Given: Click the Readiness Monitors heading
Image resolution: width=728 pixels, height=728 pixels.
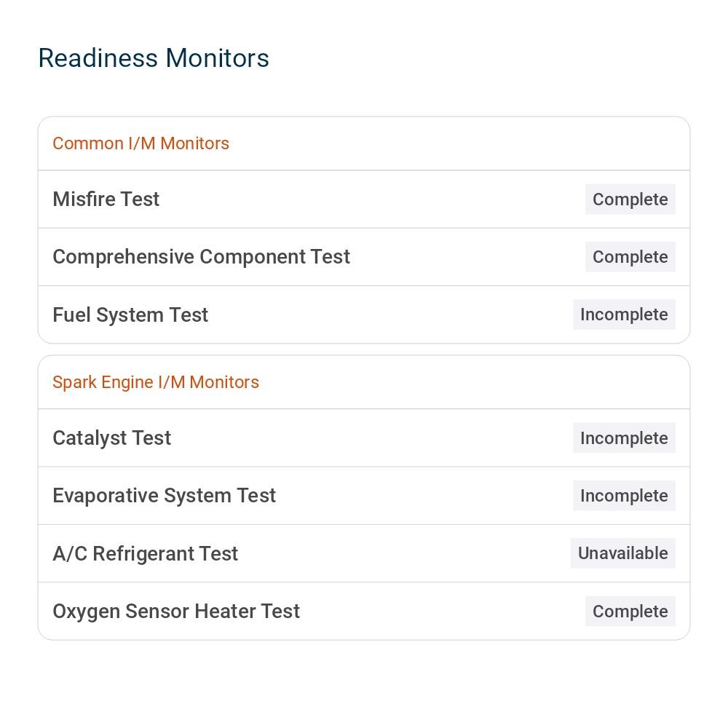Looking at the screenshot, I should coord(154,58).
